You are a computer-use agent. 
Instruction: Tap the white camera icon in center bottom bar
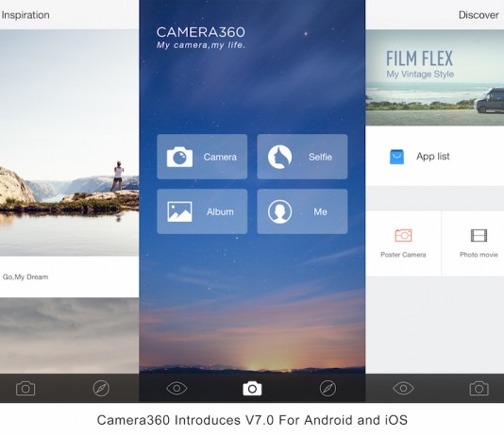252,389
